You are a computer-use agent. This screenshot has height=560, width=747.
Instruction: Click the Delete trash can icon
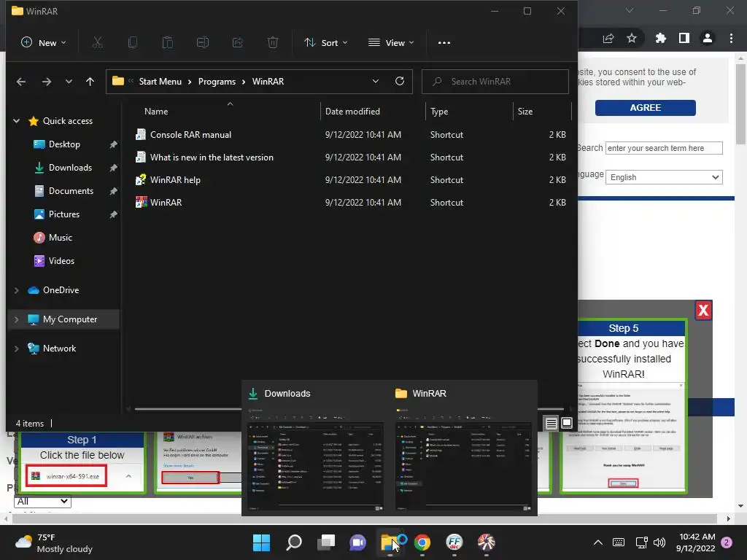coord(273,42)
